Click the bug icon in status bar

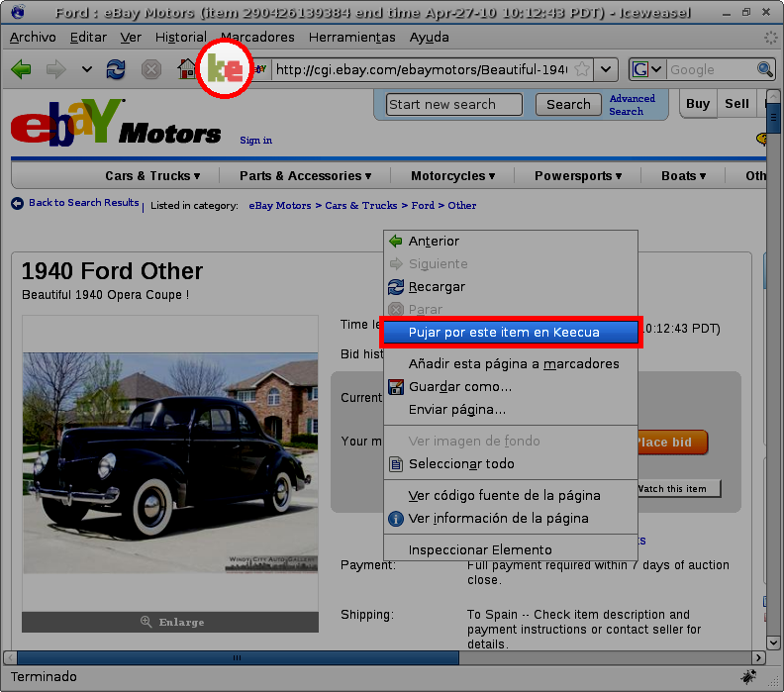coord(748,676)
